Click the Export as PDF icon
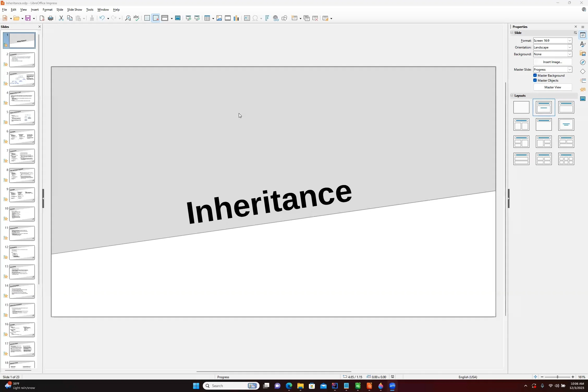588x392 pixels. [42, 18]
